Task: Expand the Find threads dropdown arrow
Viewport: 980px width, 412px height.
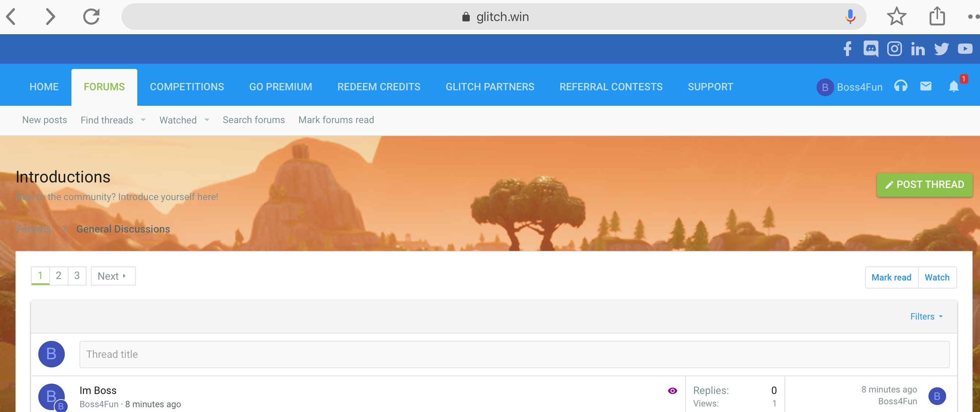Action: [143, 120]
